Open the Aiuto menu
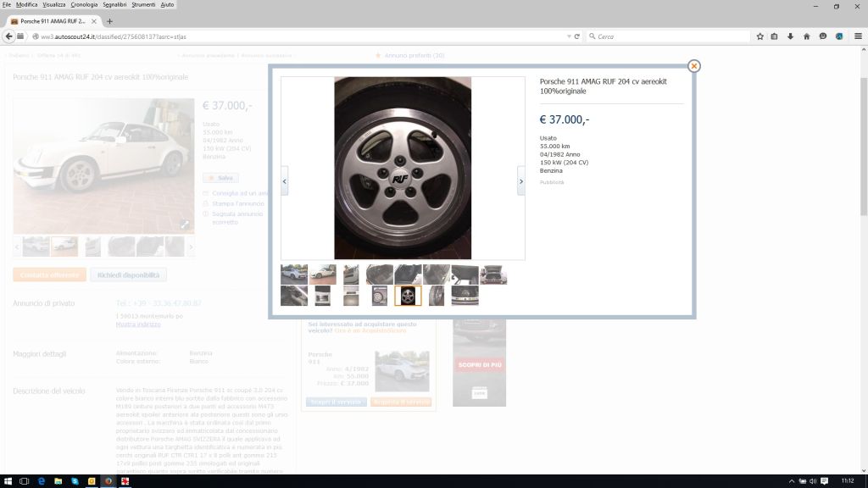 pos(167,4)
